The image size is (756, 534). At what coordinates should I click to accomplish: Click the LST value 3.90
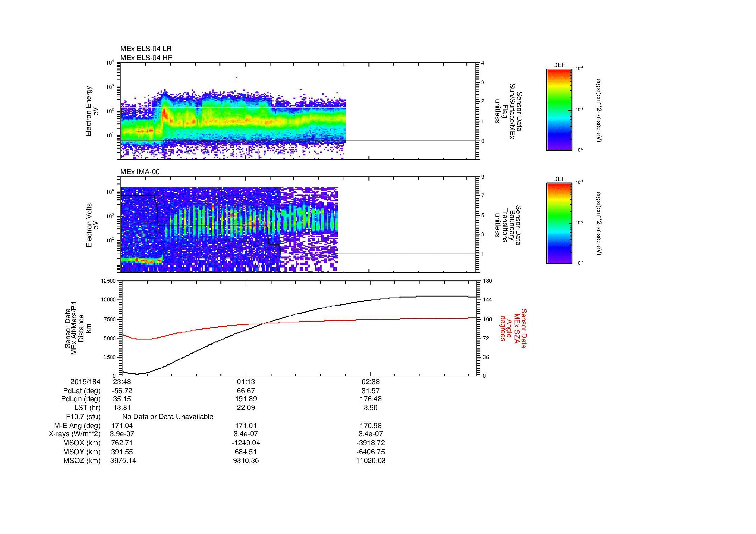click(x=370, y=408)
